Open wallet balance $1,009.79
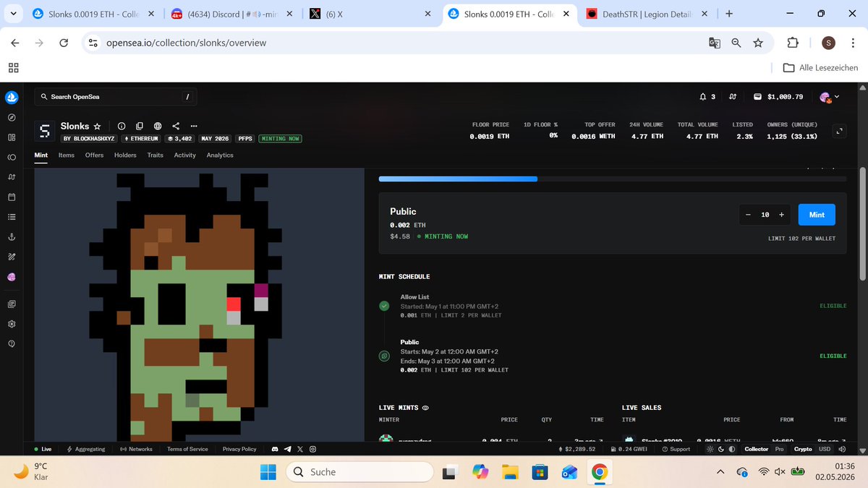This screenshot has height=488, width=868. coord(778,97)
